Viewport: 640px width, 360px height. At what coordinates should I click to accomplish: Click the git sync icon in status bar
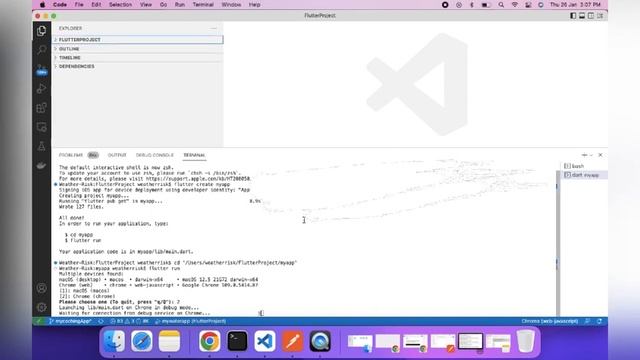pos(100,321)
